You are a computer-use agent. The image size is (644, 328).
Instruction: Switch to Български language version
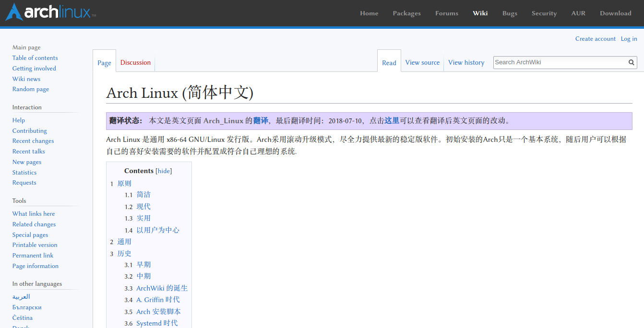point(27,307)
